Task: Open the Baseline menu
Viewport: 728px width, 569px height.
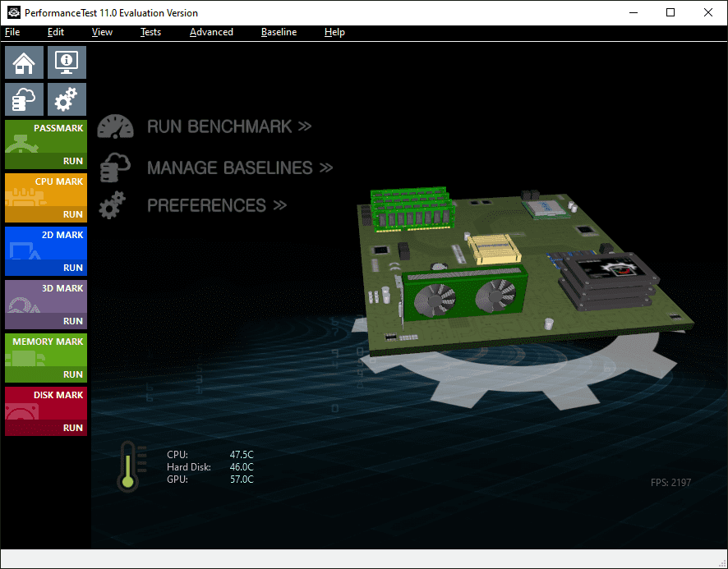Action: (x=279, y=32)
